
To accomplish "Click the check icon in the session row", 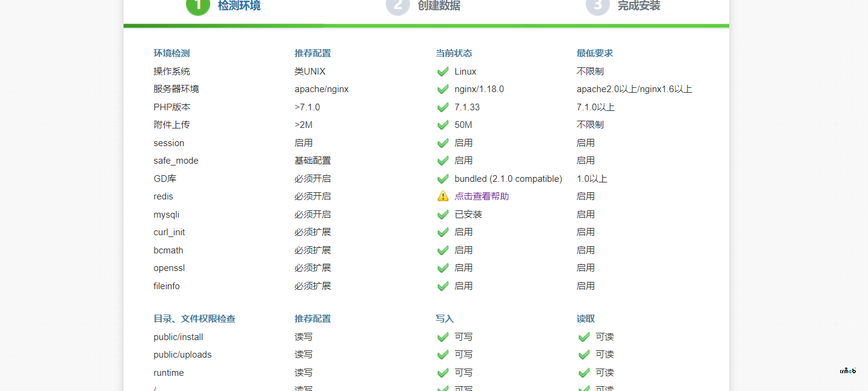I will click(443, 143).
